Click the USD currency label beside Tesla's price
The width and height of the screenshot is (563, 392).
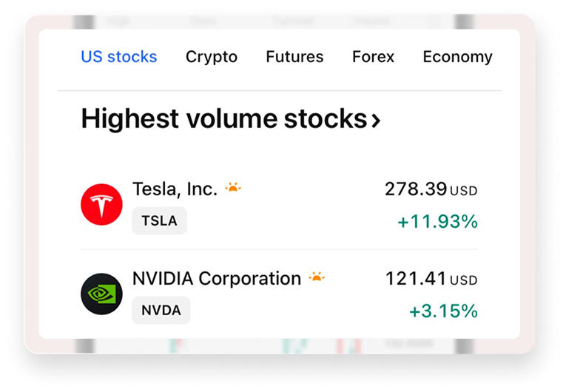[x=464, y=191]
